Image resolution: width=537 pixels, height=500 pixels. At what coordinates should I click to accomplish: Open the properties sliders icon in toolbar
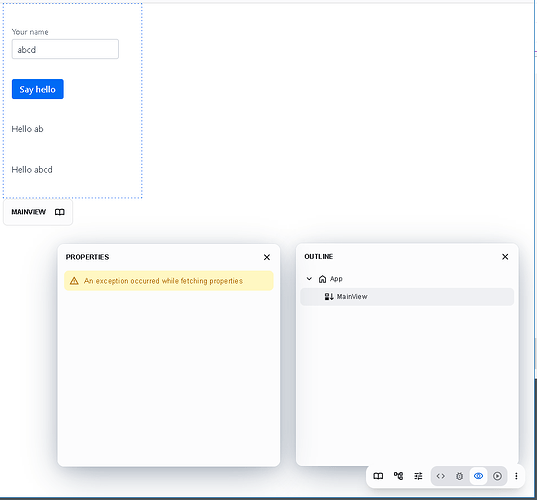click(x=418, y=476)
